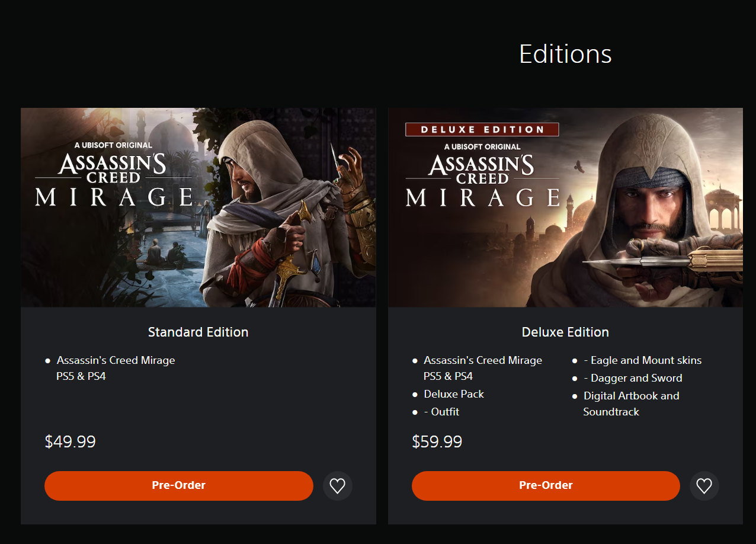Pre-Order the Standard Edition

click(178, 486)
